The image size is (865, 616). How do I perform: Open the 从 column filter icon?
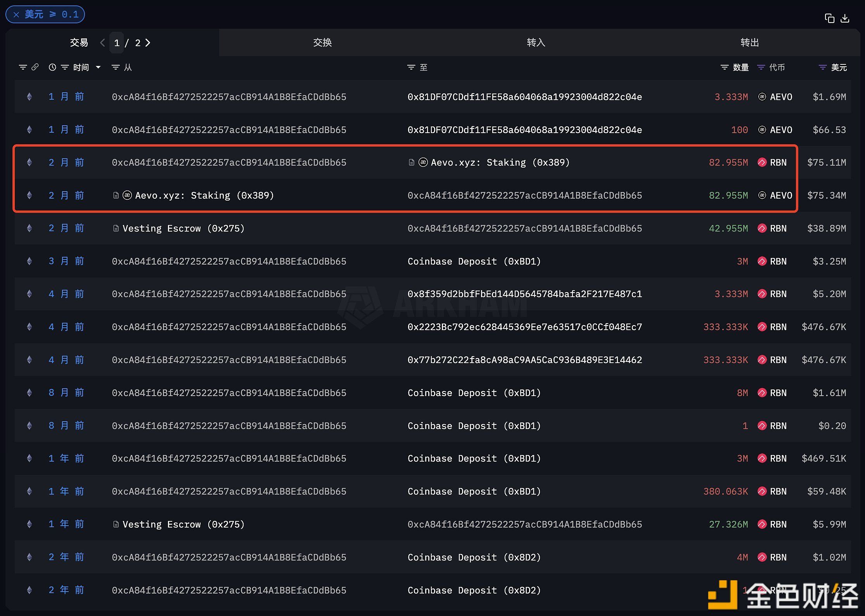115,67
